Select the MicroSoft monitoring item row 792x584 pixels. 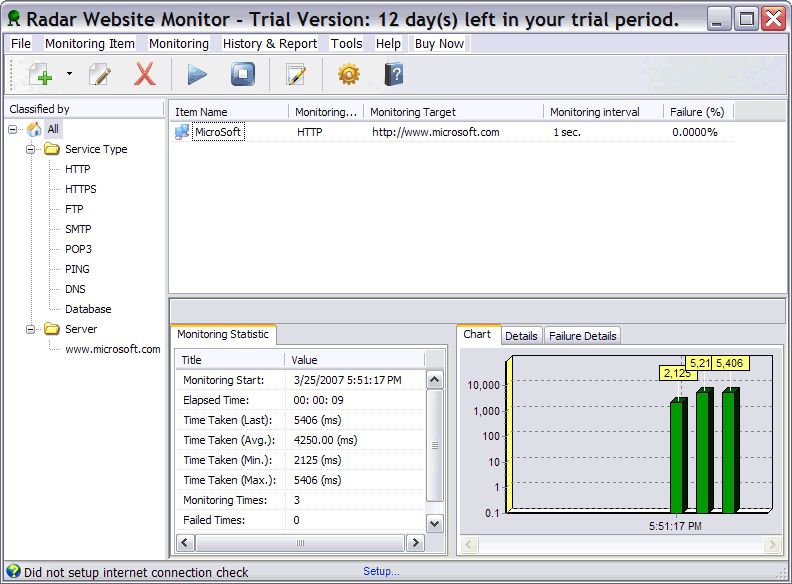pos(218,132)
